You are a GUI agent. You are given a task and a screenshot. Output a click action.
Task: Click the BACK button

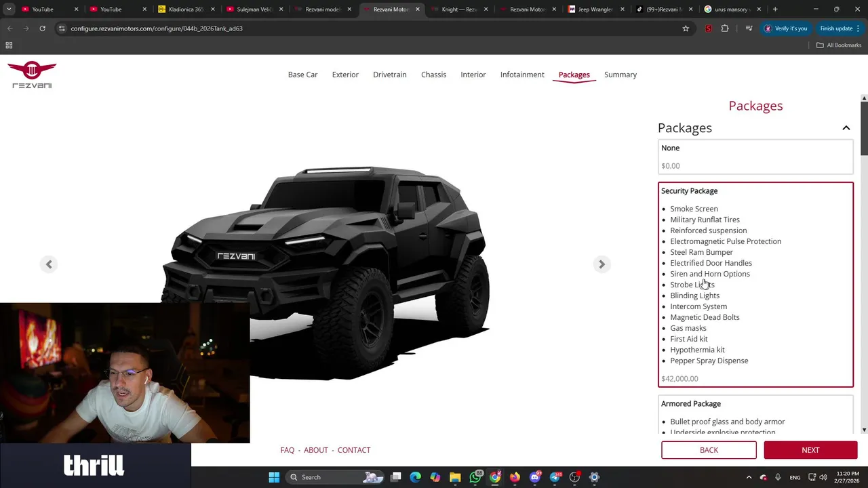tap(709, 450)
